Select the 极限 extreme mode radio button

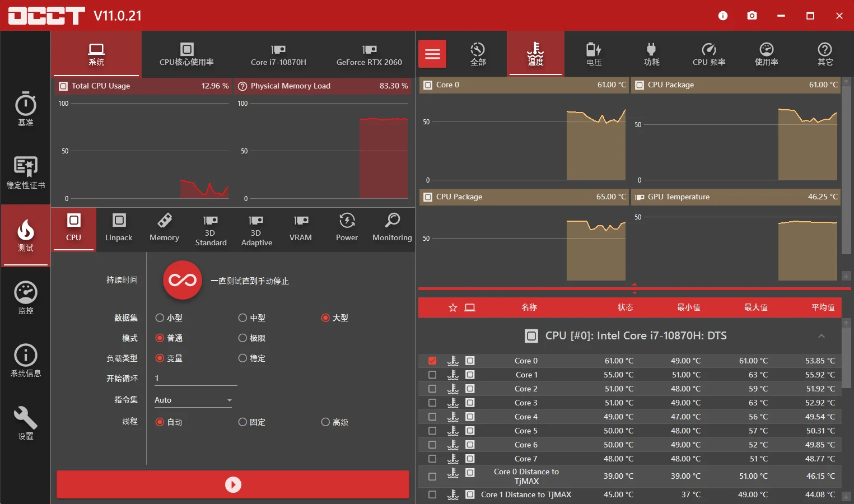tap(243, 338)
